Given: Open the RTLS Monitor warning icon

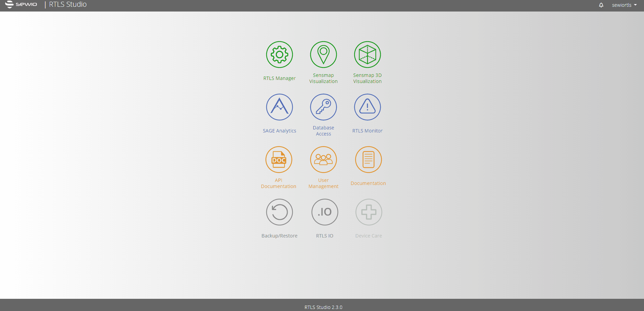Looking at the screenshot, I should click(x=368, y=107).
